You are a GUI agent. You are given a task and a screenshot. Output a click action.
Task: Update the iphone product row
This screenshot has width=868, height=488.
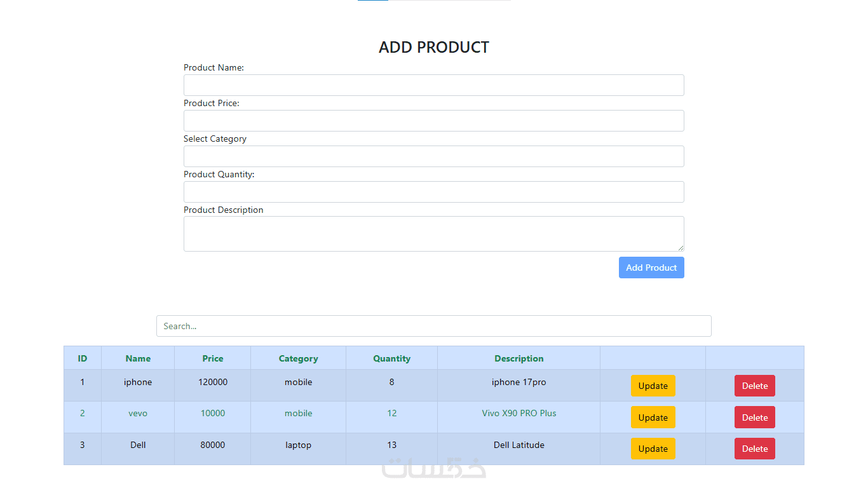pyautogui.click(x=653, y=386)
